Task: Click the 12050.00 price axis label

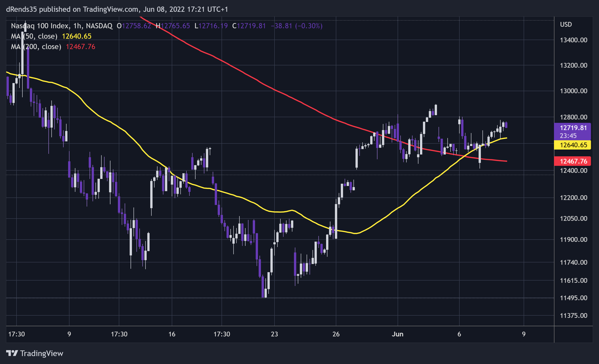Action: (x=573, y=219)
